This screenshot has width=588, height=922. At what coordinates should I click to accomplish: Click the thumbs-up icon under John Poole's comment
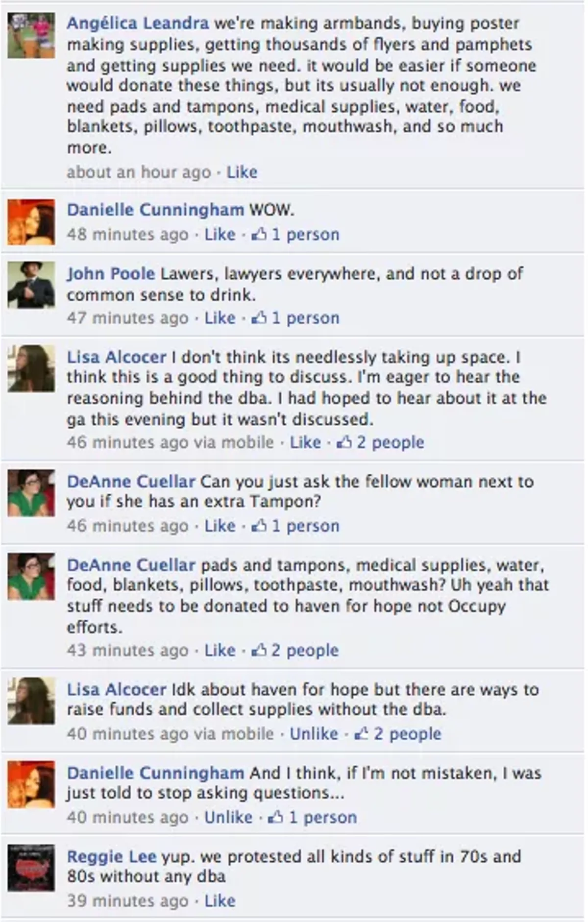click(259, 318)
